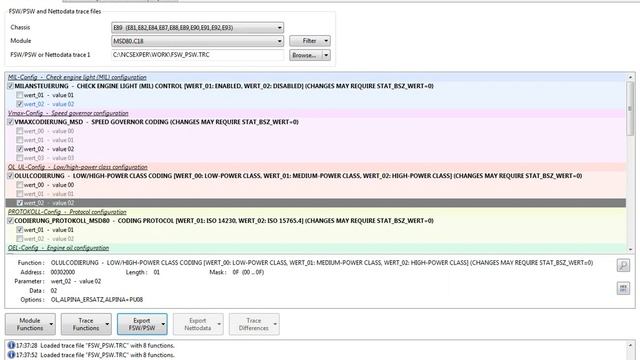Check wert_00 under OLULCODIERUNG
Viewport: 640px width, 360px height.
click(x=20, y=185)
